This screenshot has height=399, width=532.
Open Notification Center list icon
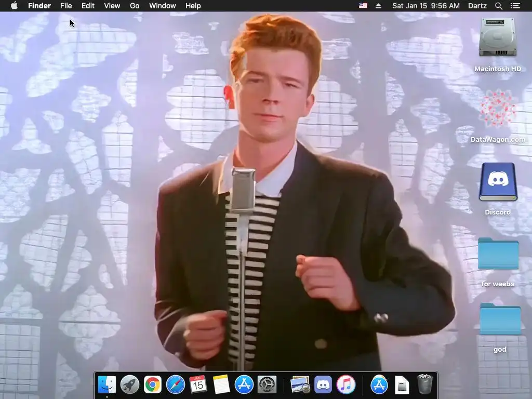point(515,6)
